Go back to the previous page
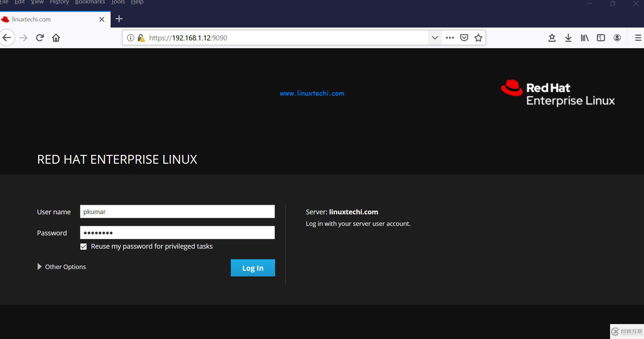644x339 pixels. (7, 38)
